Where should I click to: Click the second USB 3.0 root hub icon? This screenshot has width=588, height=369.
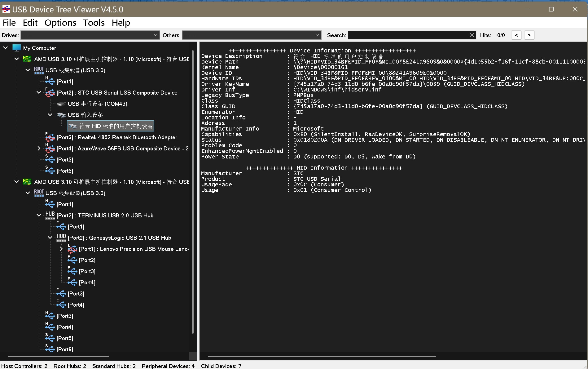[39, 193]
